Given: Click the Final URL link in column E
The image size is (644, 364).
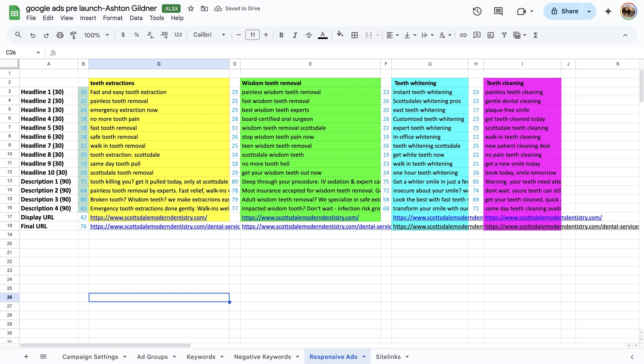Looking at the screenshot, I should [x=316, y=226].
